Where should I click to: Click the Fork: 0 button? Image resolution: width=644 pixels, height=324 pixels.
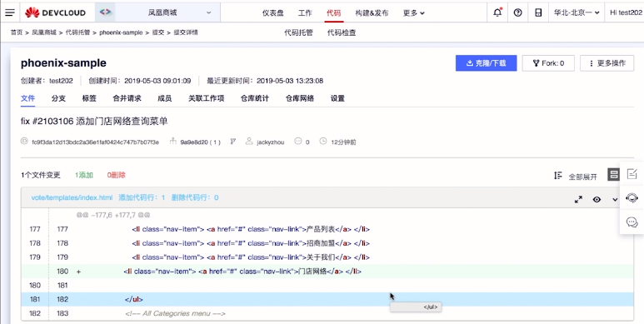pos(548,63)
